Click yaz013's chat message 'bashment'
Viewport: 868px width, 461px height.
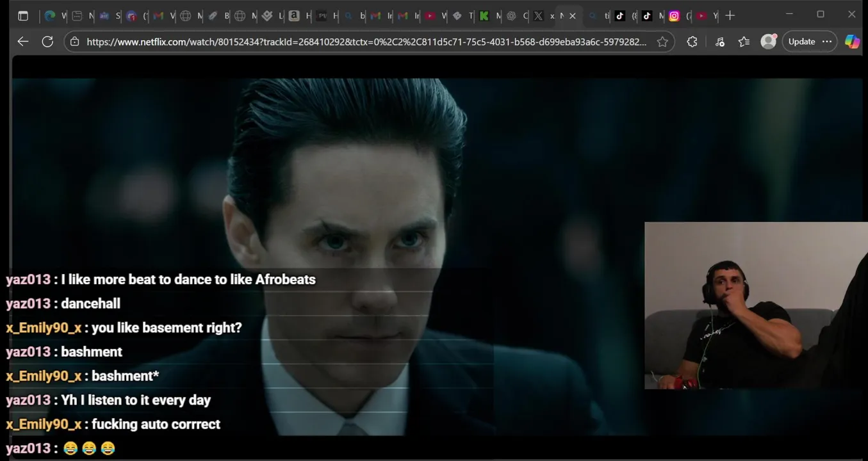click(x=92, y=352)
